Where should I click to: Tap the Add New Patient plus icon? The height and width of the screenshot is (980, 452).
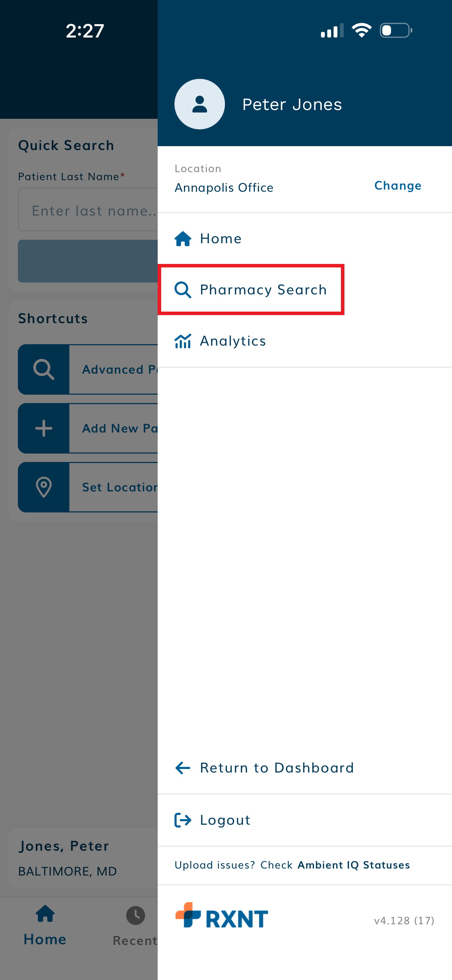pyautogui.click(x=44, y=428)
